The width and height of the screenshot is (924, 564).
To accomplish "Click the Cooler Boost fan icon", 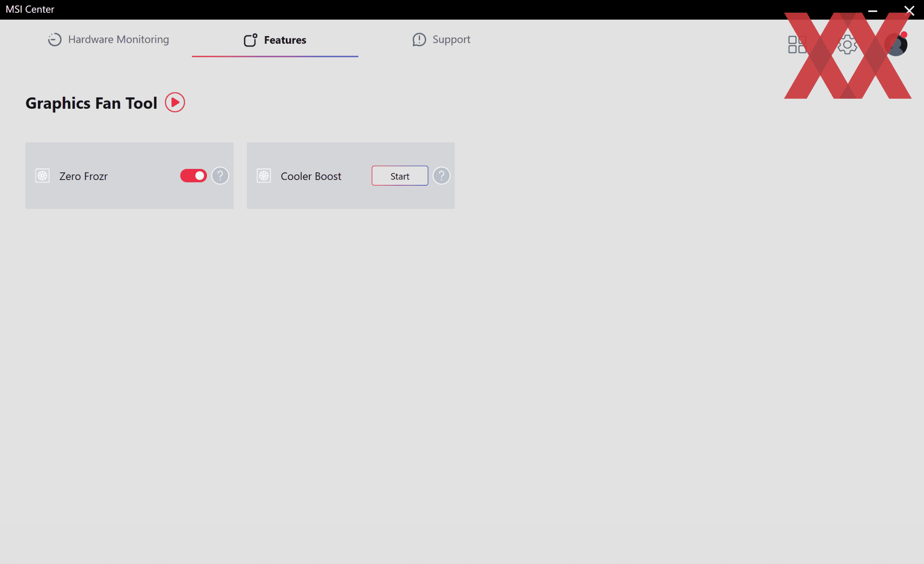I will (x=264, y=176).
